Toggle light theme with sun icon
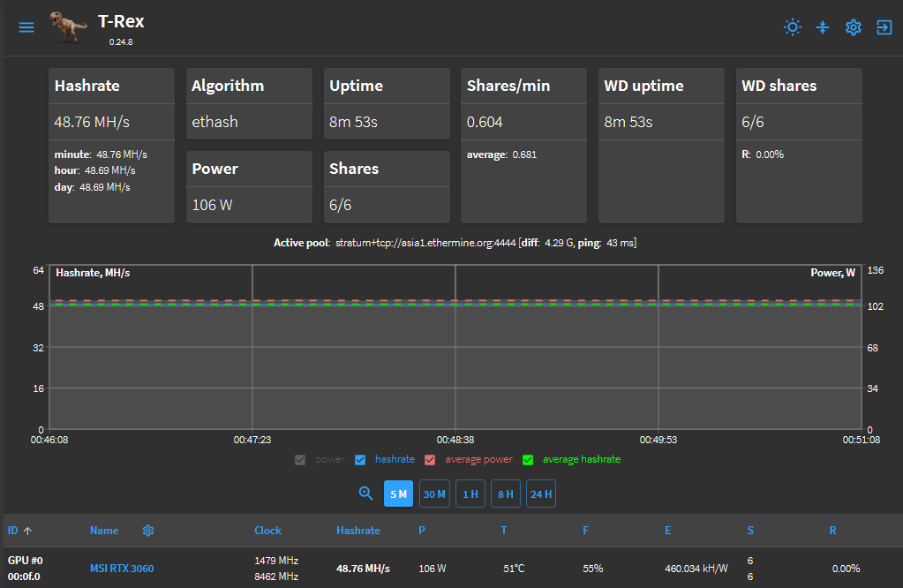This screenshot has height=588, width=903. [793, 27]
